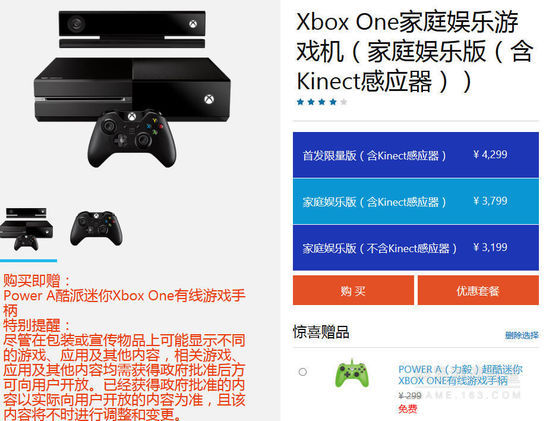
Task: Click the product title Xbox One家庭娱乐游戏机
Action: (415, 52)
